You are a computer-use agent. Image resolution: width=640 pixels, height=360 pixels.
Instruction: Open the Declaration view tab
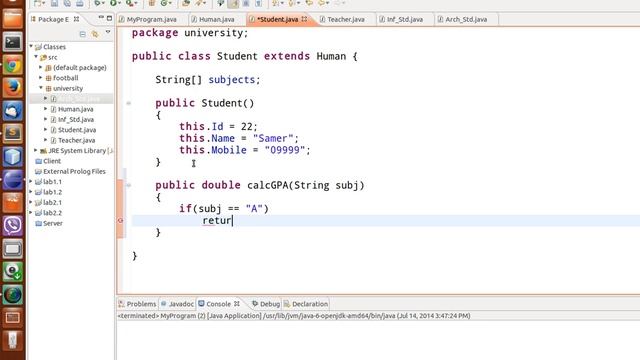point(306,304)
